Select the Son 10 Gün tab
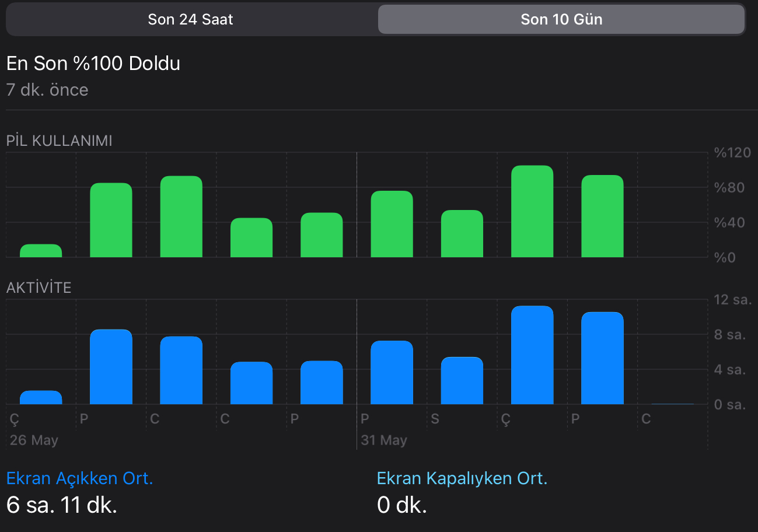 click(561, 19)
